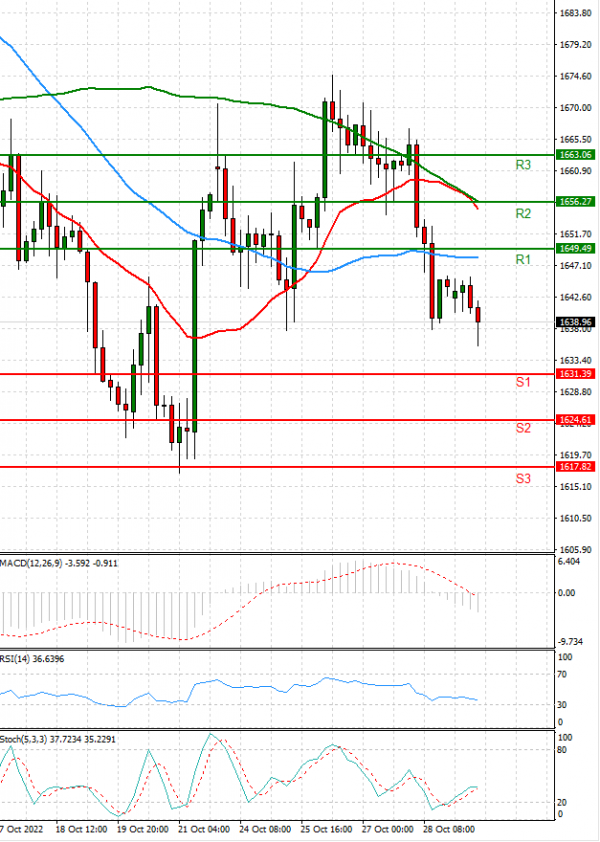Select the 1663.06 price tag
Screen dimensions: 600x842
(x=575, y=155)
